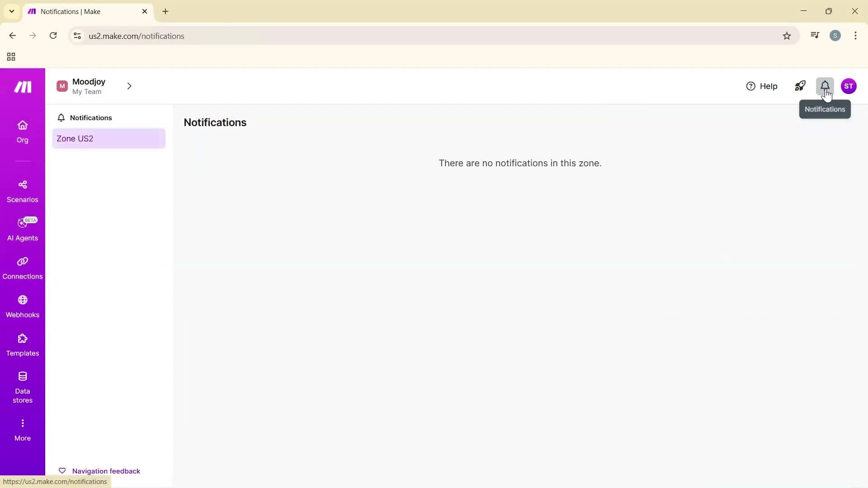Open the Scenarios section in sidebar

[x=22, y=191]
